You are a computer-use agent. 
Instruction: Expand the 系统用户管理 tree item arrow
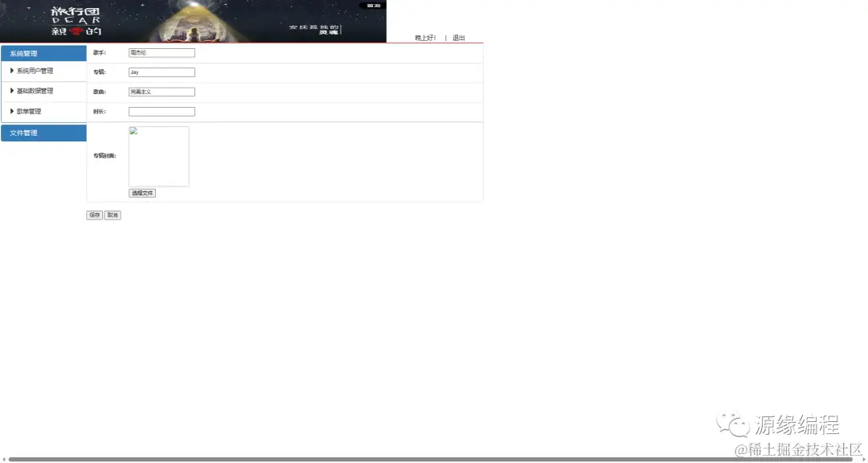click(10, 71)
